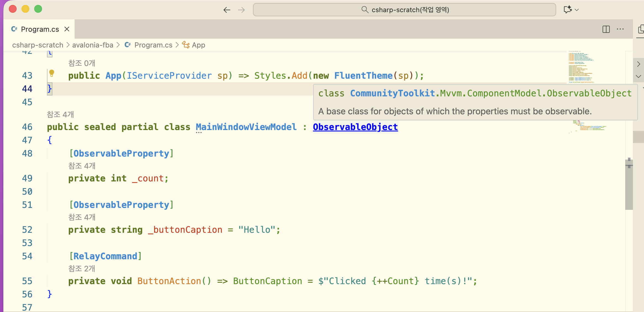This screenshot has width=644, height=312.
Task: Open the Copilot chat sparkle icon
Action: click(568, 10)
